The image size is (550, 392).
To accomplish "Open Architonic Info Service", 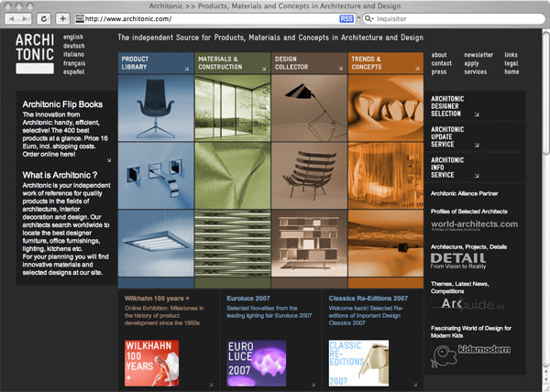I will [x=447, y=168].
